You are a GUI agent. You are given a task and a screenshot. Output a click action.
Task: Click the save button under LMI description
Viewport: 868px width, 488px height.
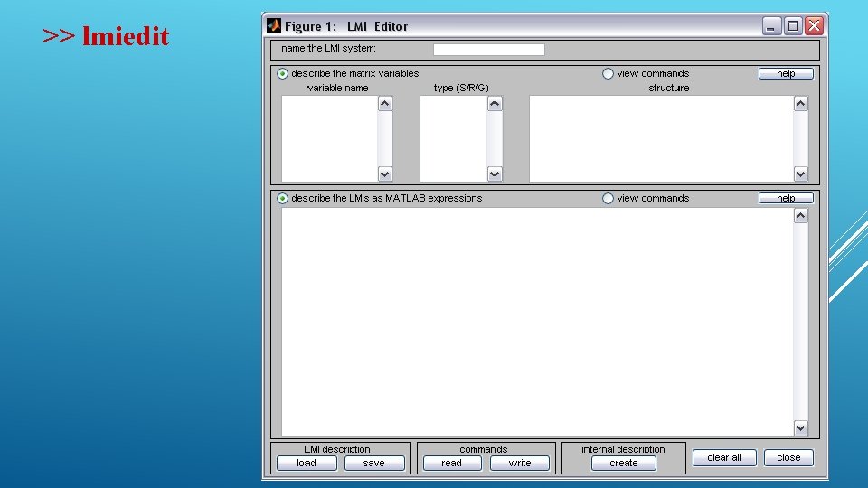pyautogui.click(x=374, y=463)
